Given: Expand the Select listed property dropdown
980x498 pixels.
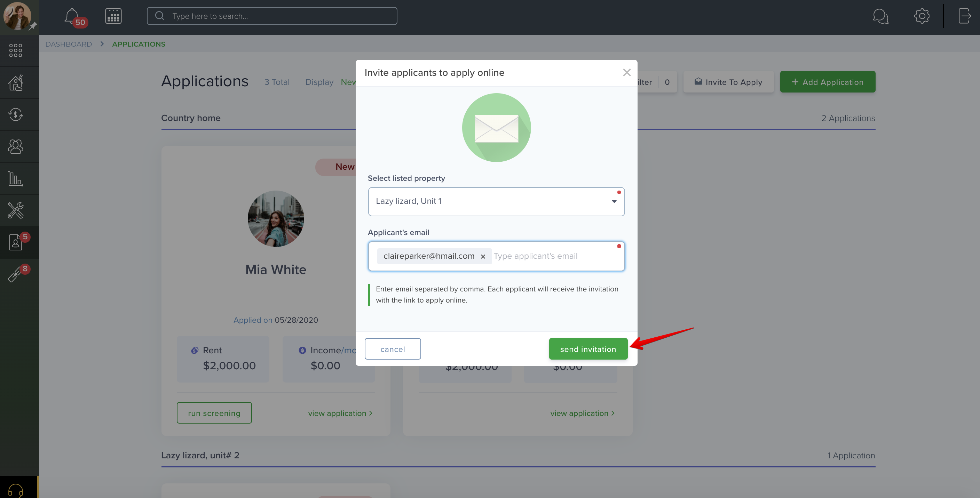Looking at the screenshot, I should pos(496,201).
